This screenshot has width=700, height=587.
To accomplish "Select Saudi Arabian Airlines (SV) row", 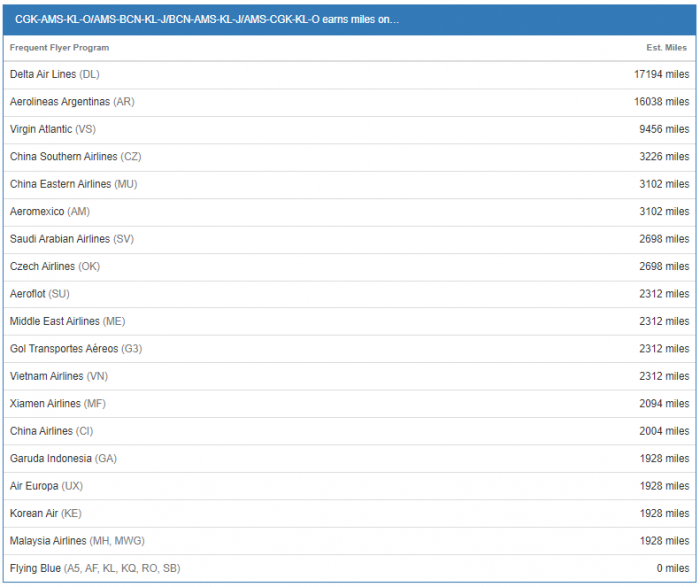I will (350, 239).
